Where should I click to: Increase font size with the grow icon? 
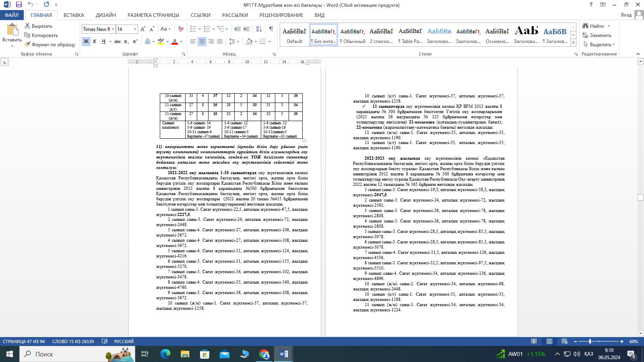click(143, 29)
